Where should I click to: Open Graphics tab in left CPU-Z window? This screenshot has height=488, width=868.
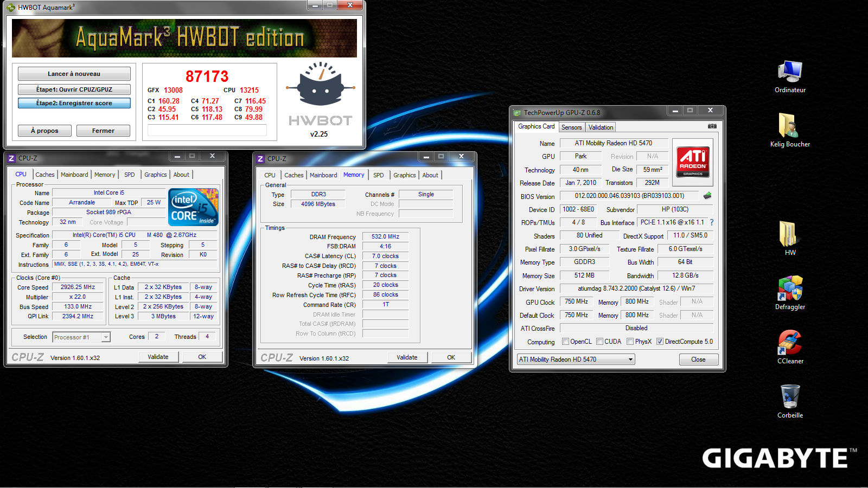(x=156, y=175)
